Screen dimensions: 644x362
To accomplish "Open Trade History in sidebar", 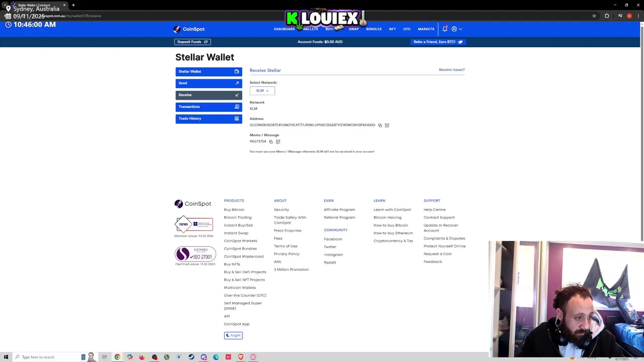I will click(208, 119).
